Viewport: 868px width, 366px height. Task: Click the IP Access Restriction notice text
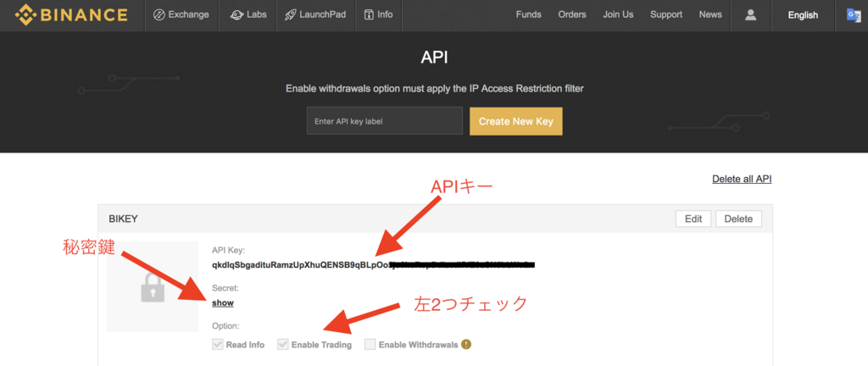point(435,88)
